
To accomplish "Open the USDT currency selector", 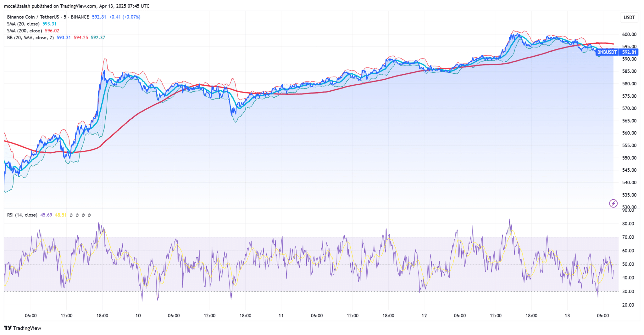I will click(629, 17).
